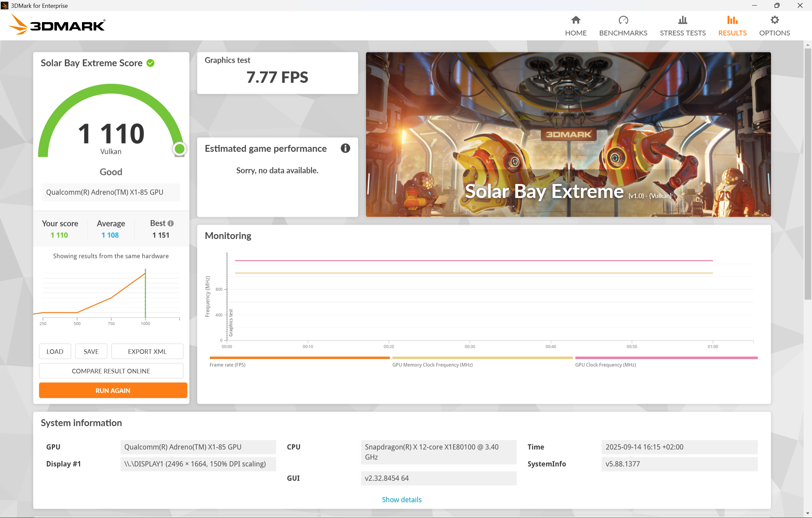
Task: Click the 3DMark logo
Action: click(x=57, y=25)
